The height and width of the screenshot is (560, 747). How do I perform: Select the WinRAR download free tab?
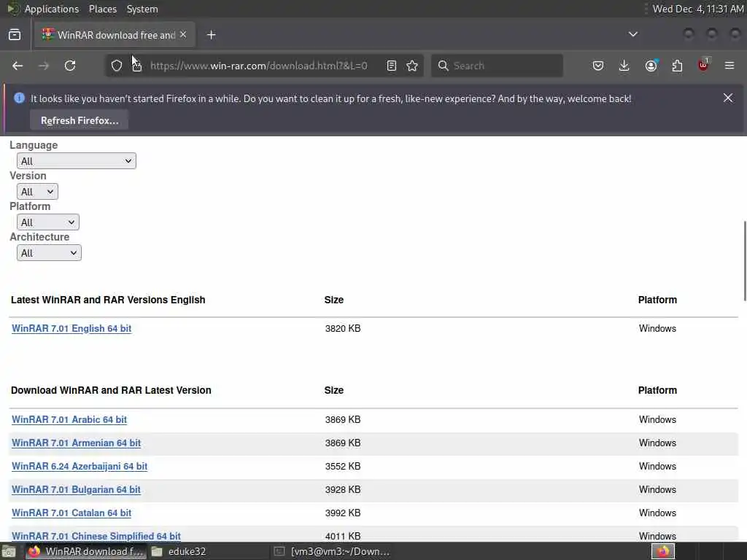pyautogui.click(x=115, y=35)
